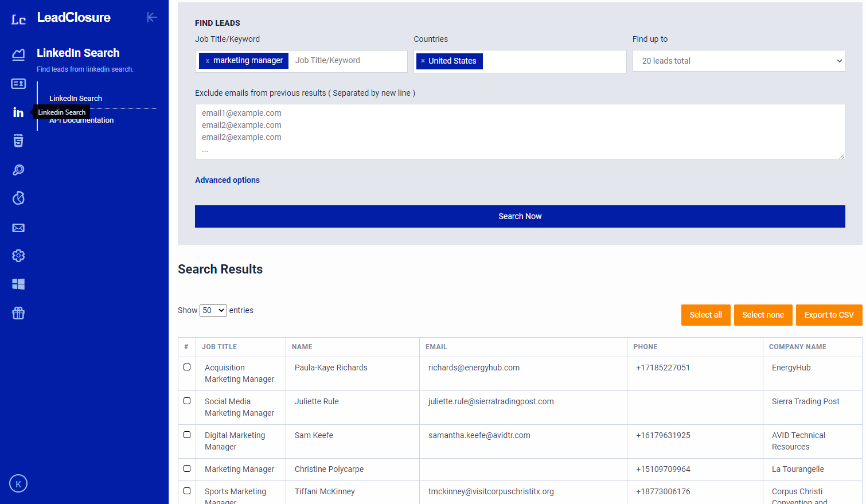Open the envelope mail icon in sidebar

click(x=18, y=228)
